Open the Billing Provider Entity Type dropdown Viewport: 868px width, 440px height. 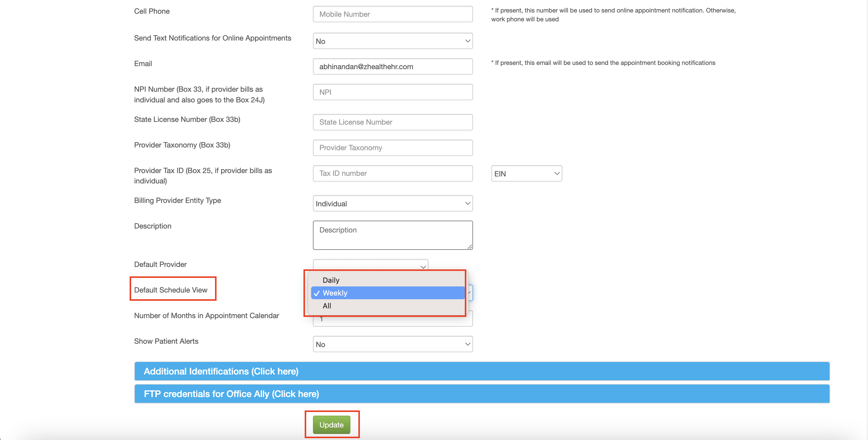(393, 204)
